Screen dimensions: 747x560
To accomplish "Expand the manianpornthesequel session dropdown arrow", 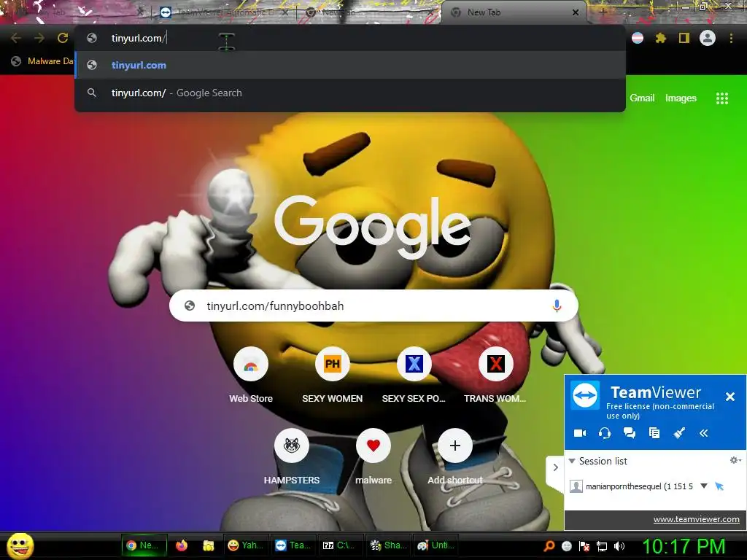I will coord(704,486).
